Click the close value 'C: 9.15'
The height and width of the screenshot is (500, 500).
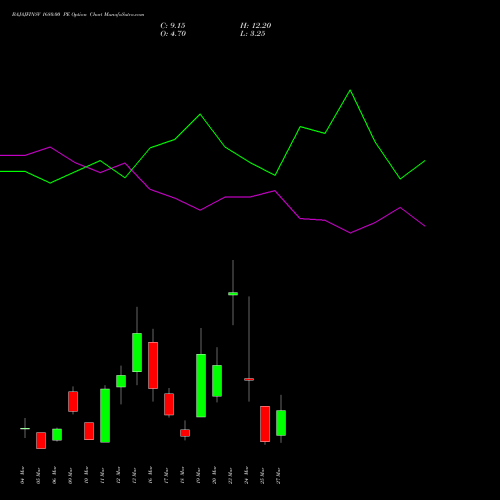tap(173, 26)
